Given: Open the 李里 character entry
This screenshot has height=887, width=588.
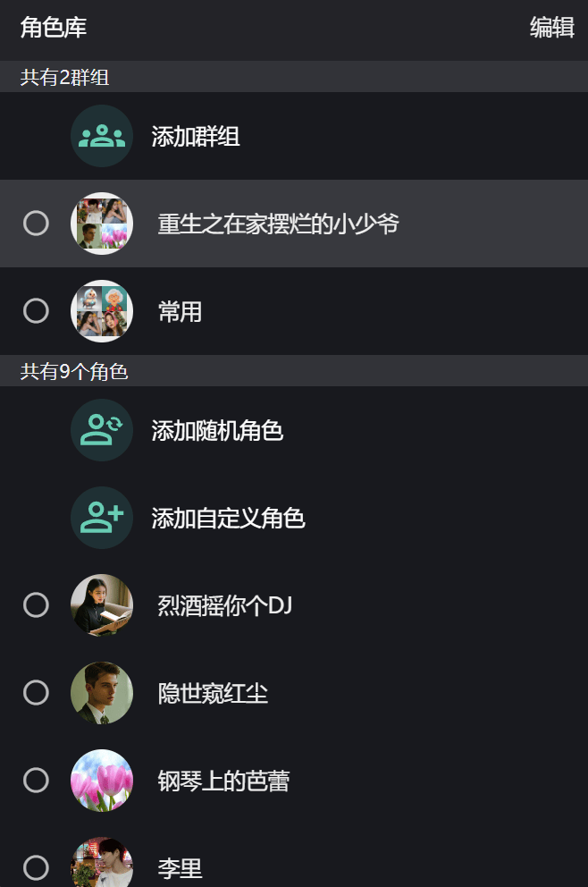Looking at the screenshot, I should coord(181,868).
